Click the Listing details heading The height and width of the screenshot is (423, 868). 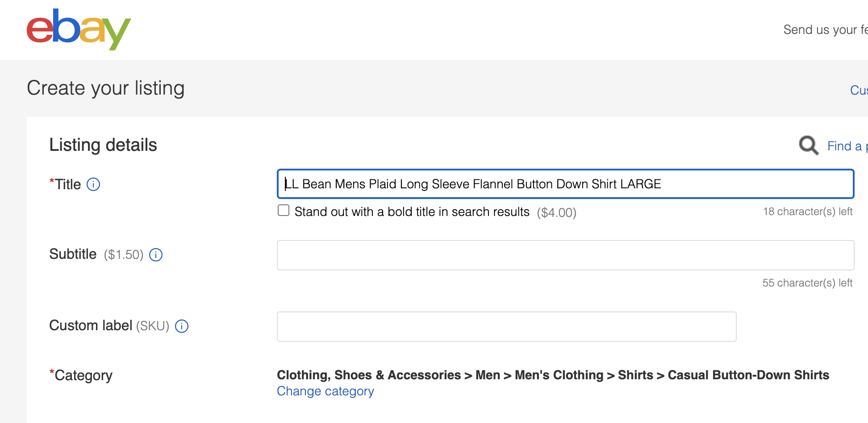103,144
